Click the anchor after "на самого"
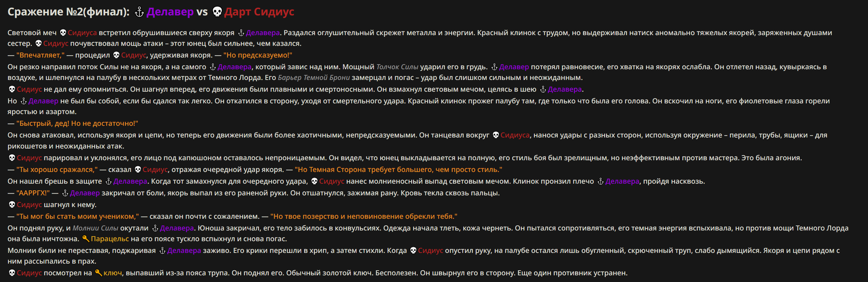This screenshot has width=868, height=282. click(x=213, y=67)
